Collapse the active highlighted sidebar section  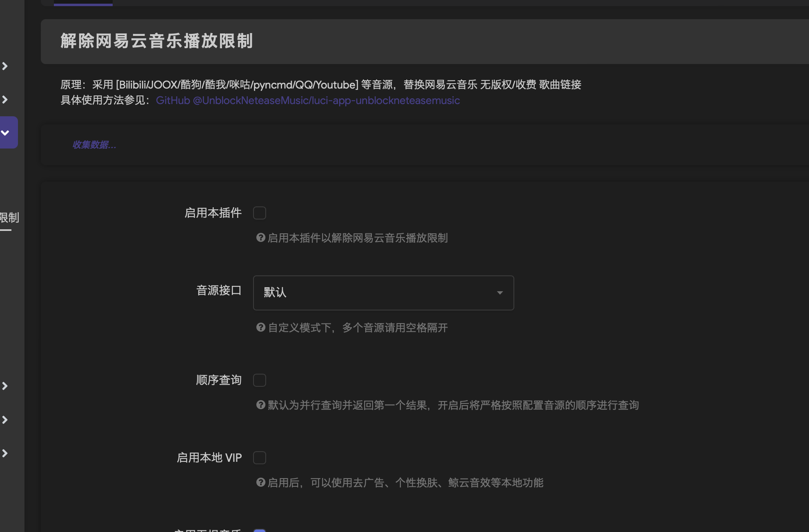click(5, 132)
